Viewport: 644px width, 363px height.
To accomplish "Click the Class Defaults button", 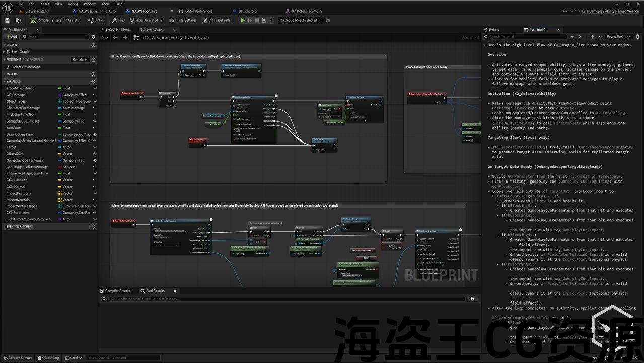I will click(x=217, y=20).
